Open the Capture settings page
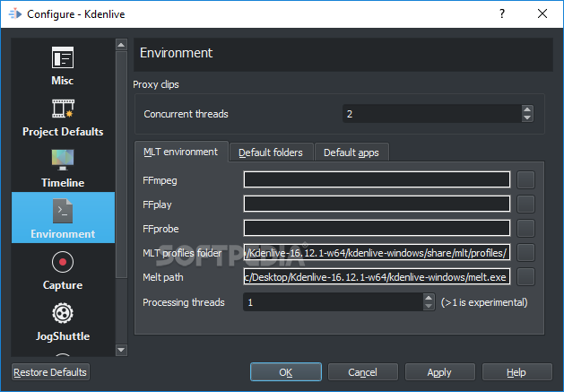This screenshot has height=392, width=564. coord(63,270)
